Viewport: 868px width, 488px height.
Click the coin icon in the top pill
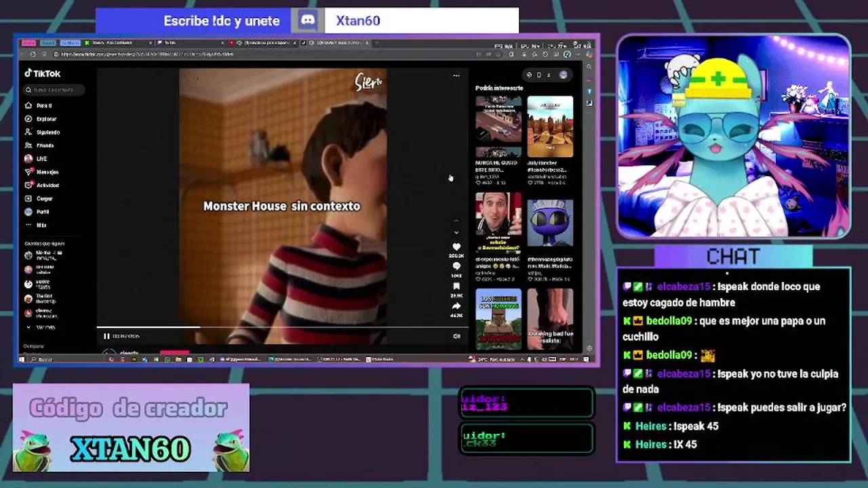[529, 75]
